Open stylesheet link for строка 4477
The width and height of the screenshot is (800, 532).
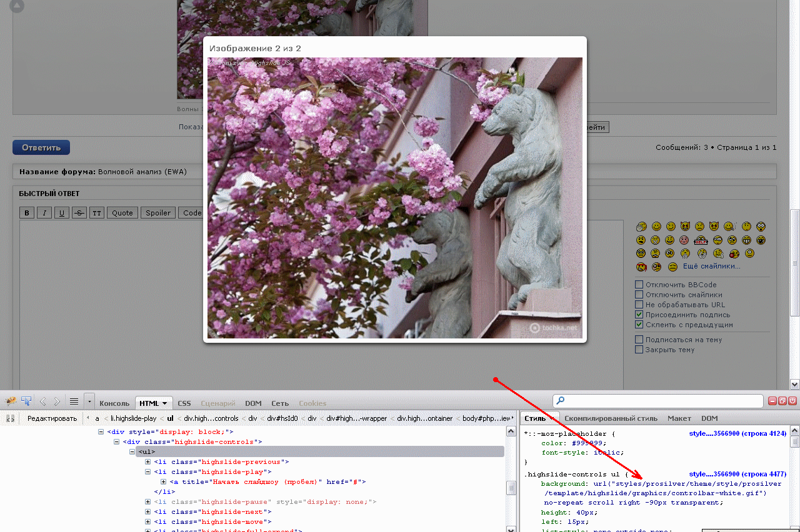coord(737,475)
